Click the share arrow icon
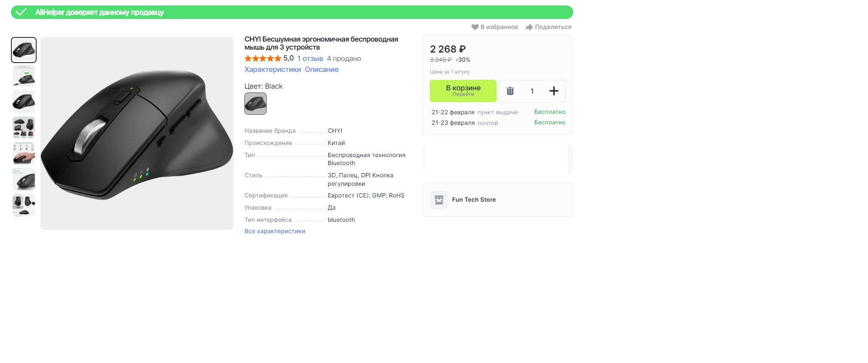 (529, 27)
